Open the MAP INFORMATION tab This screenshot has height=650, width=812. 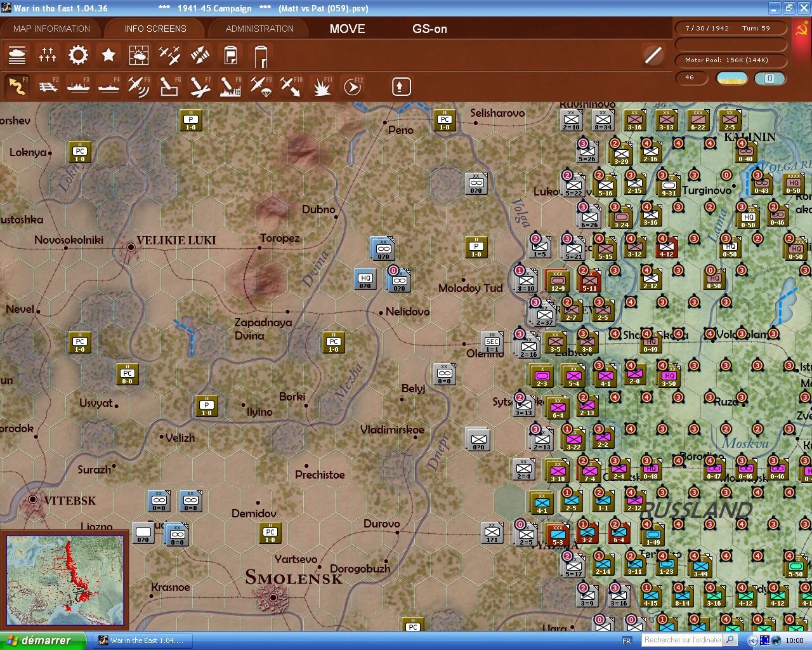(x=51, y=29)
